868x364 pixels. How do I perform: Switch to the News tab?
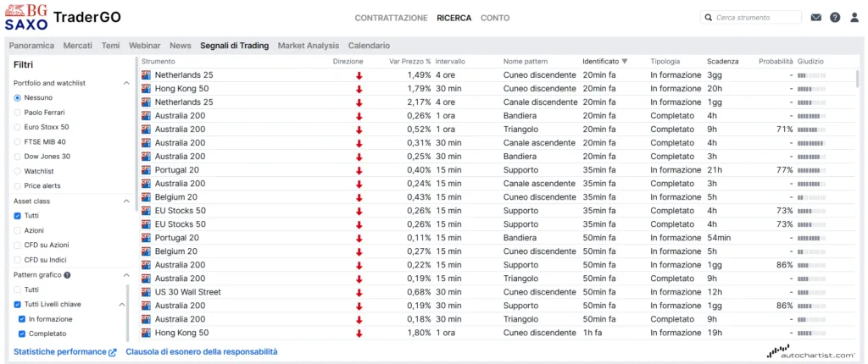[x=181, y=46]
